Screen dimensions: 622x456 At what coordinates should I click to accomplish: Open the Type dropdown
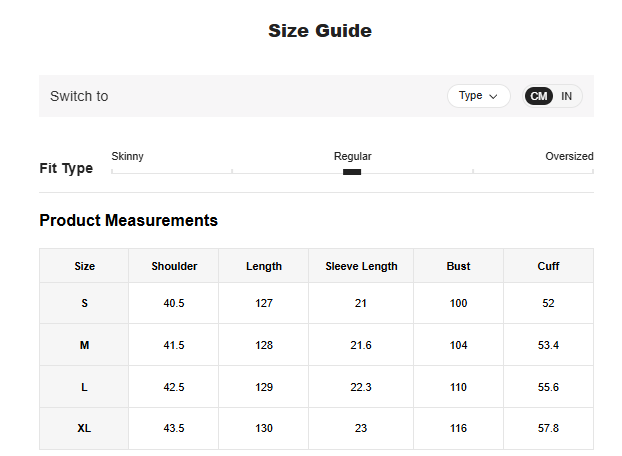pyautogui.click(x=478, y=96)
